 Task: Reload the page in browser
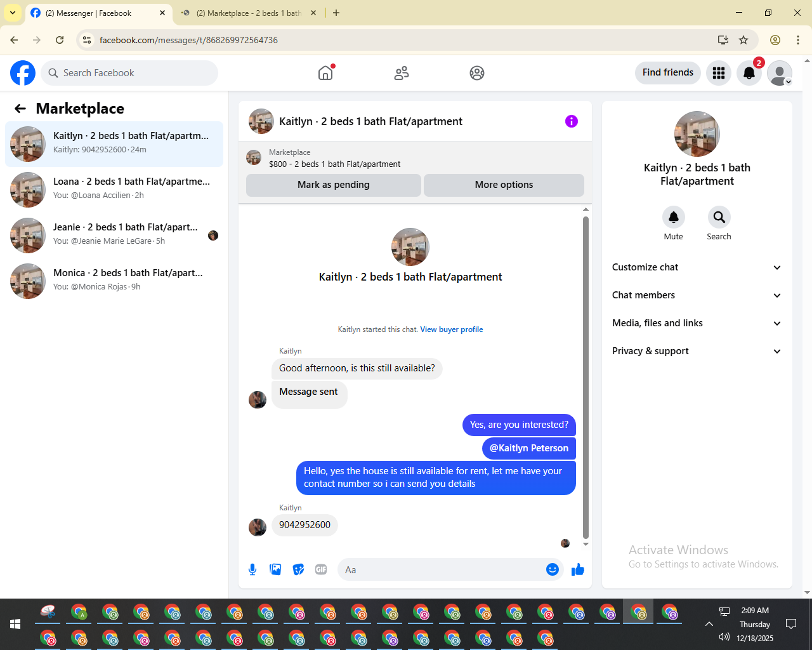pos(60,40)
